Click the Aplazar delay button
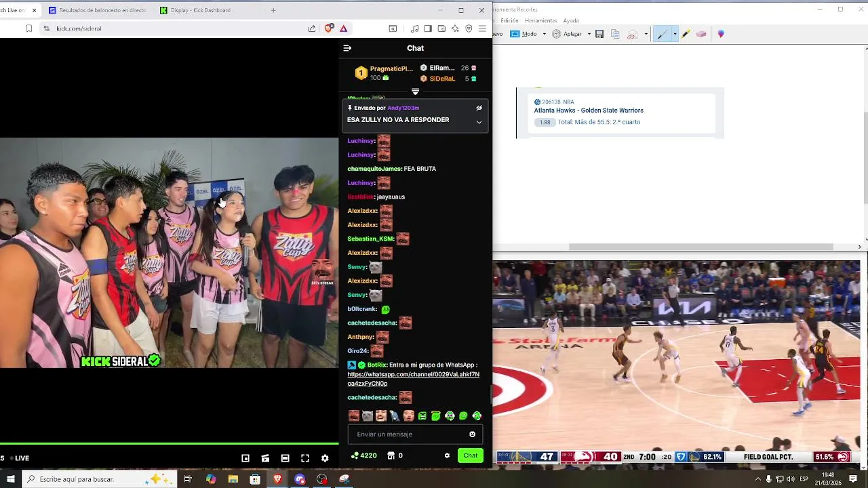 point(567,34)
